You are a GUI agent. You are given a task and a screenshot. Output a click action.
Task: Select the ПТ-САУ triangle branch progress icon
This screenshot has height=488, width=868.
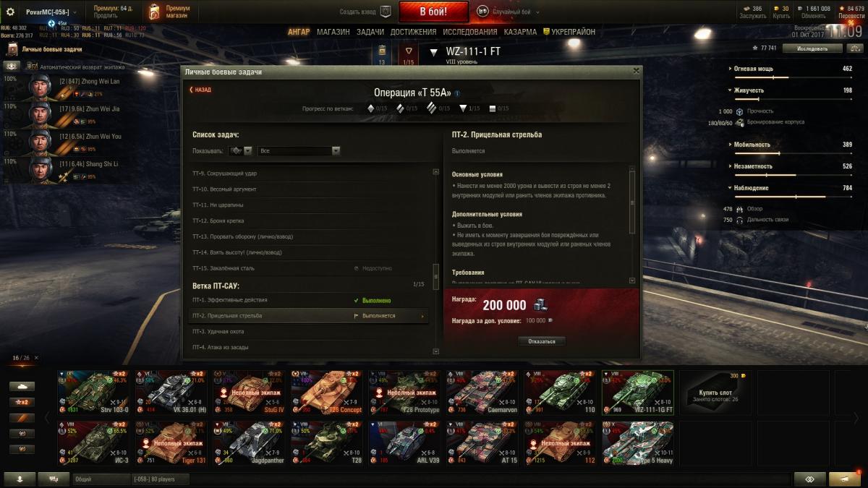[463, 108]
